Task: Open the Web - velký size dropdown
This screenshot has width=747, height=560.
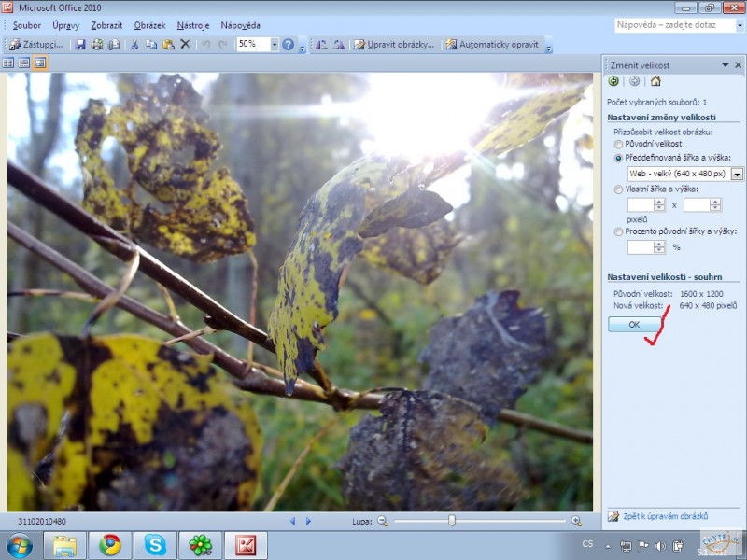Action: tap(737, 174)
